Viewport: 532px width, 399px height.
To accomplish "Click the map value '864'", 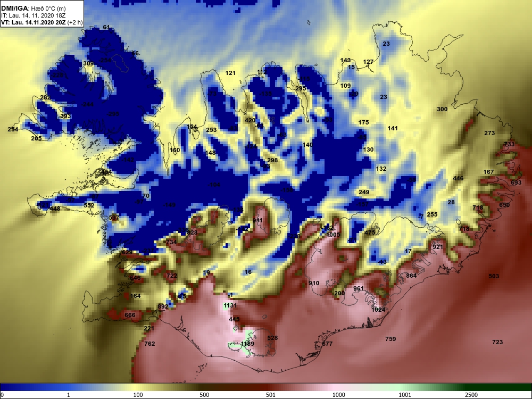I will tap(411, 276).
